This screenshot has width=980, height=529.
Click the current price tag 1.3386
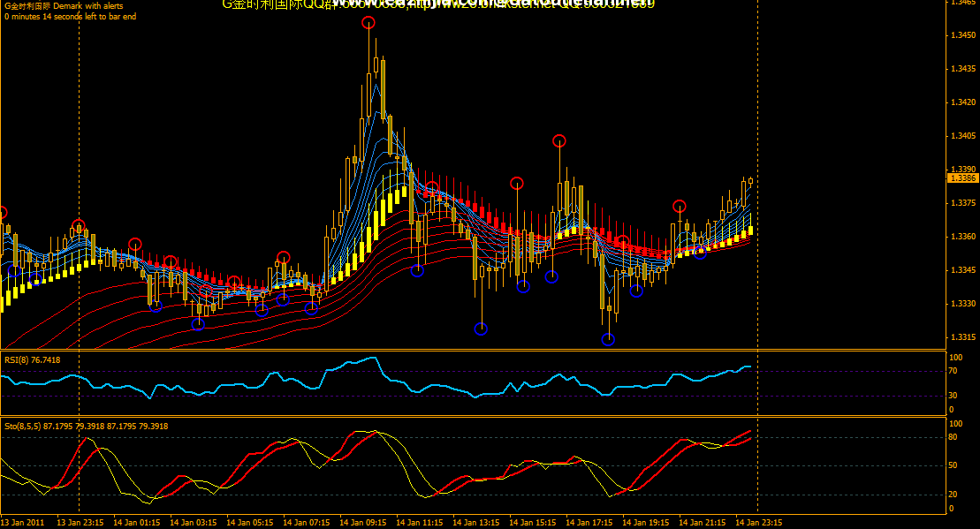coord(961,178)
